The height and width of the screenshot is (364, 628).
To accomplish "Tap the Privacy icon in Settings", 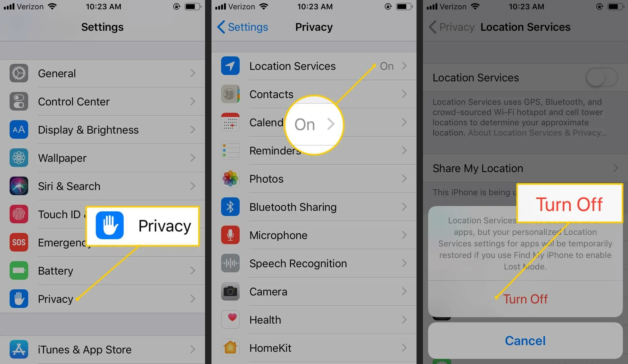I will tap(18, 298).
